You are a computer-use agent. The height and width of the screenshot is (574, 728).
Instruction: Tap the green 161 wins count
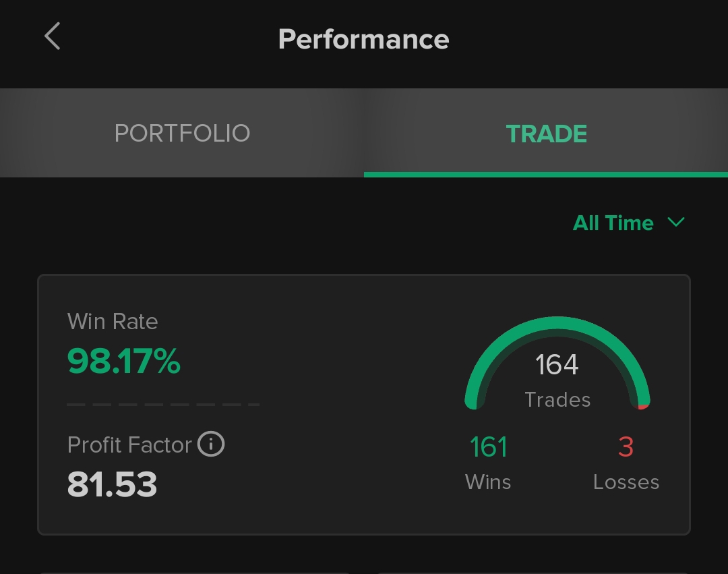coord(489,447)
